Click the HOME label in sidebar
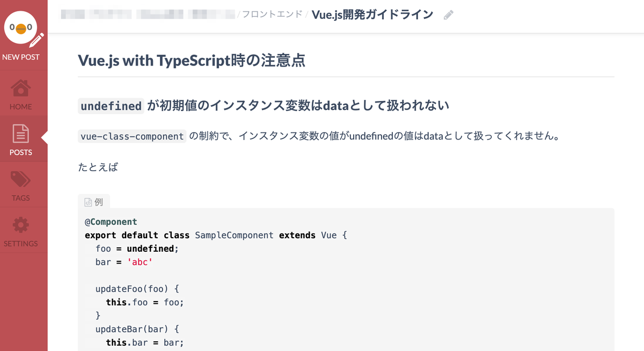 pos(21,107)
